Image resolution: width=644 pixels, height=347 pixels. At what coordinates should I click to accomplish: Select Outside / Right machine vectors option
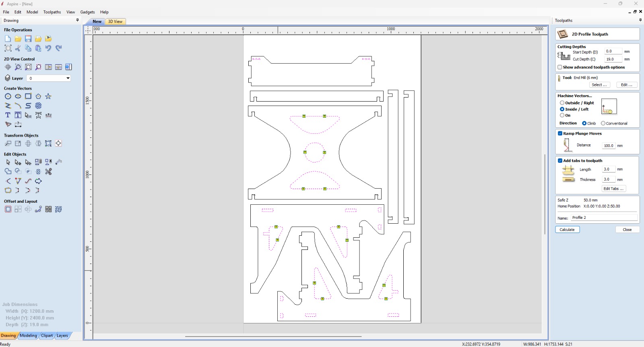click(562, 103)
